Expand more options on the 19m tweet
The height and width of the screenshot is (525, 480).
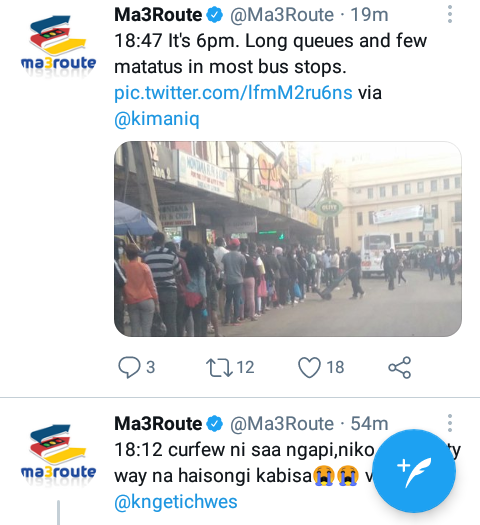[x=450, y=15]
